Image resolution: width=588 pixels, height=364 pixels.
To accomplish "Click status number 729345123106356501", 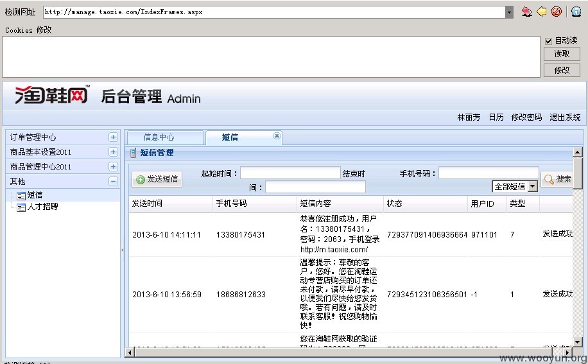I will 427,295.
